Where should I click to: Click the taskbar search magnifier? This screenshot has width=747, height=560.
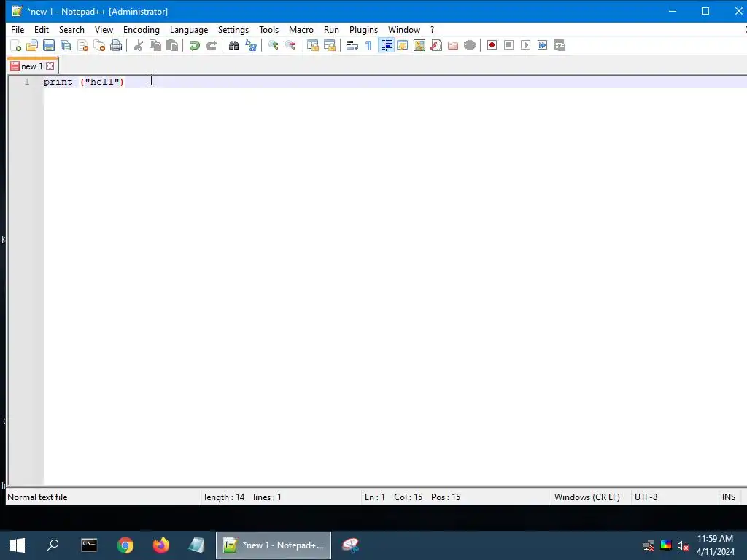[x=53, y=545]
